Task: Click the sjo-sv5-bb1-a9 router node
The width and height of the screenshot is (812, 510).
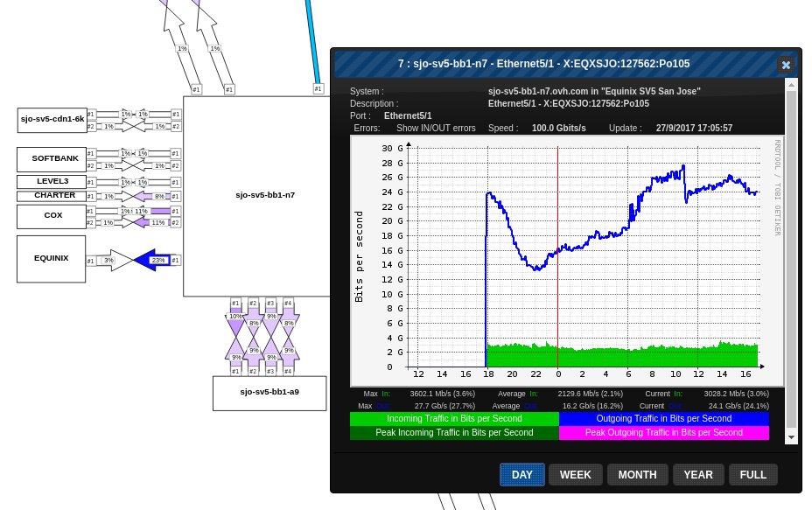Action: (269, 393)
